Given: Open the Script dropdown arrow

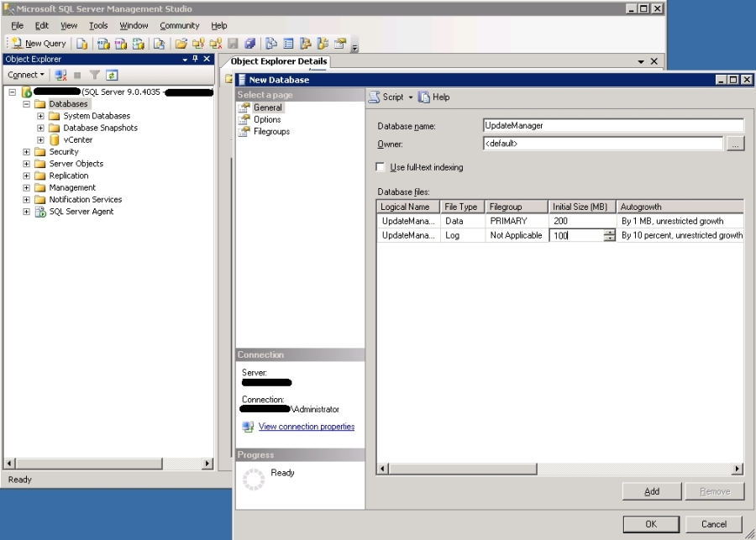Looking at the screenshot, I should point(411,97).
